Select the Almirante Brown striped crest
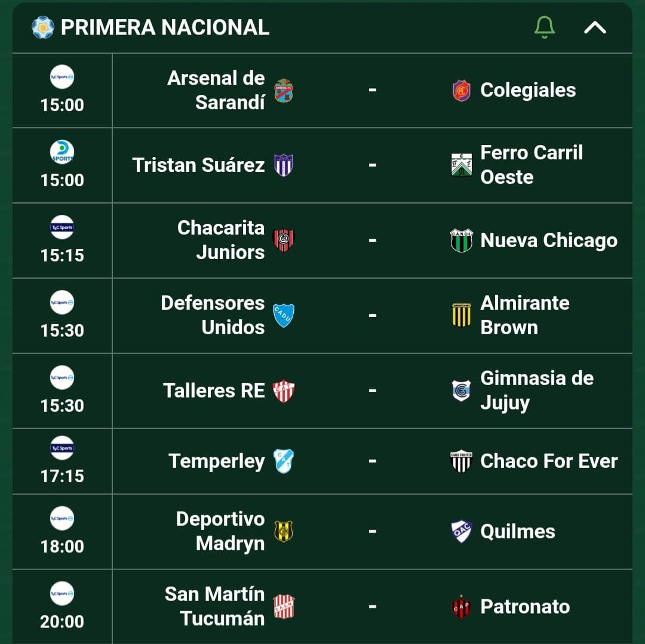The image size is (645, 644). coord(461,315)
